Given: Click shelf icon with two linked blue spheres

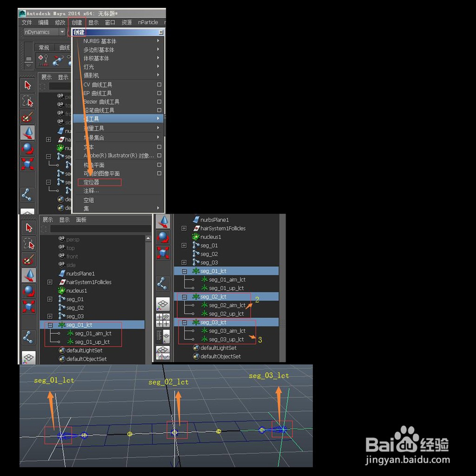Looking at the screenshot, I should pyautogui.click(x=58, y=60).
